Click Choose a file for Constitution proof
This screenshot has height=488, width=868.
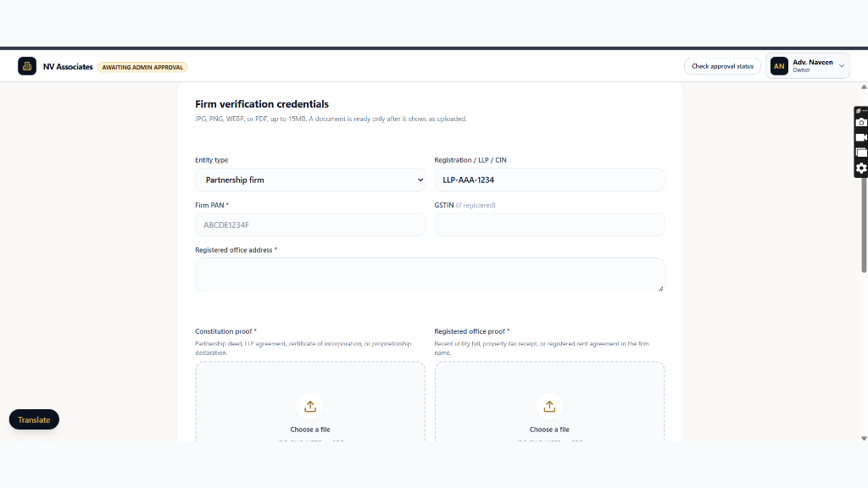coord(310,430)
